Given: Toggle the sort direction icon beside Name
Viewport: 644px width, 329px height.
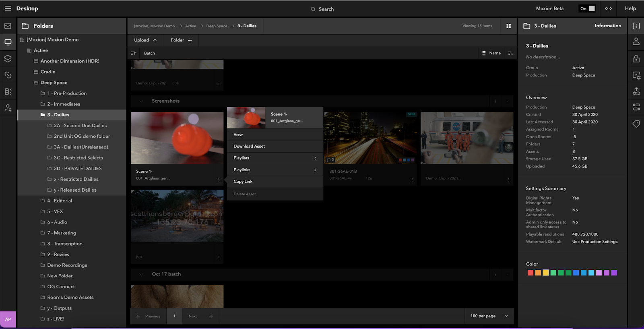Looking at the screenshot, I should [510, 53].
